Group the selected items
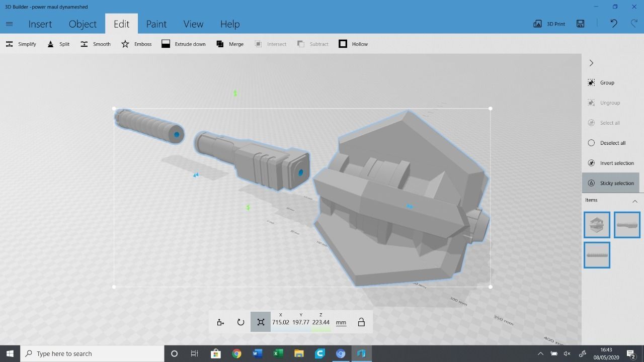The height and width of the screenshot is (362, 644). (x=601, y=82)
